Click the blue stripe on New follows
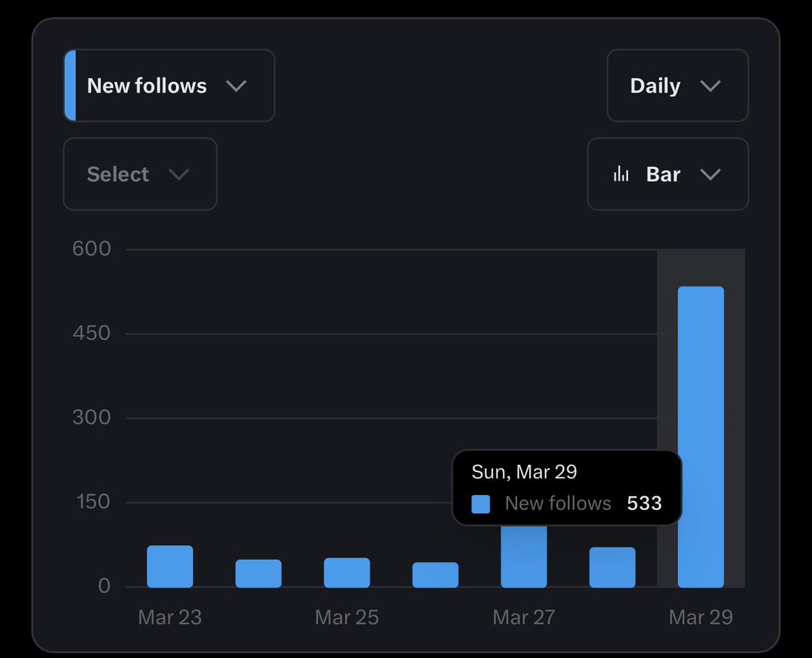Screen dimensions: 812x658 70,85
